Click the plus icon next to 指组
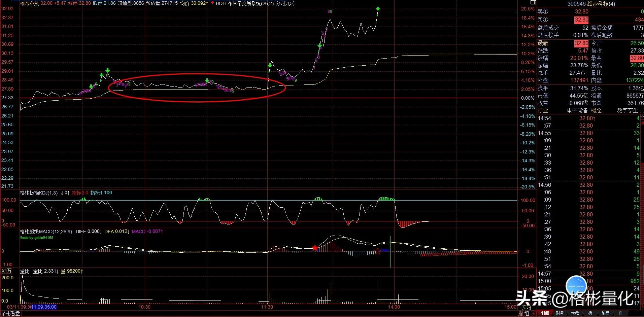644x317 pixels. [x=534, y=313]
